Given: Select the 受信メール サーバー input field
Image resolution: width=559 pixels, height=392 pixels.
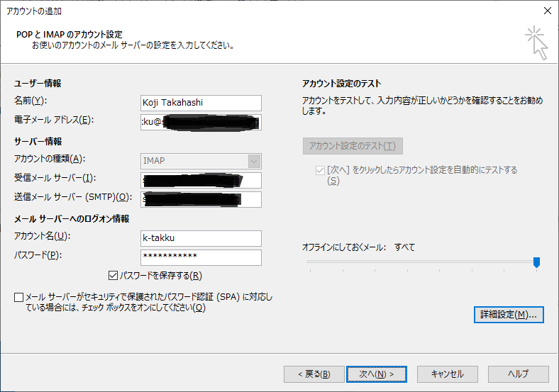Looking at the screenshot, I should click(201, 180).
